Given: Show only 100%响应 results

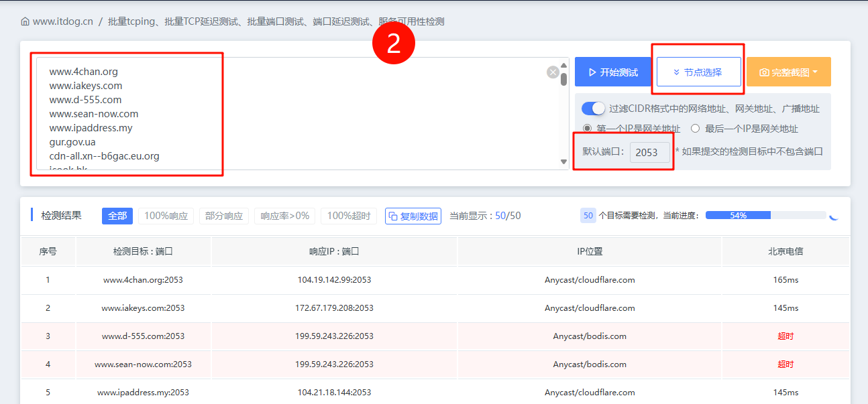Looking at the screenshot, I should tap(166, 216).
